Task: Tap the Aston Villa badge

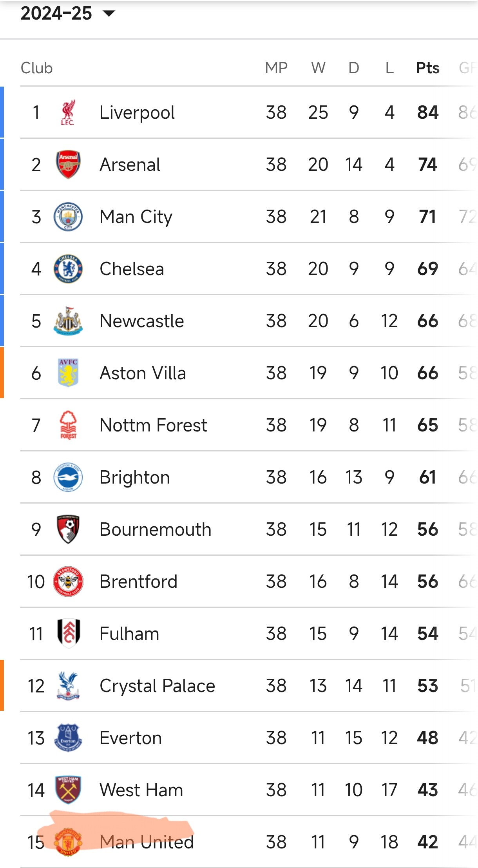Action: coord(68,373)
